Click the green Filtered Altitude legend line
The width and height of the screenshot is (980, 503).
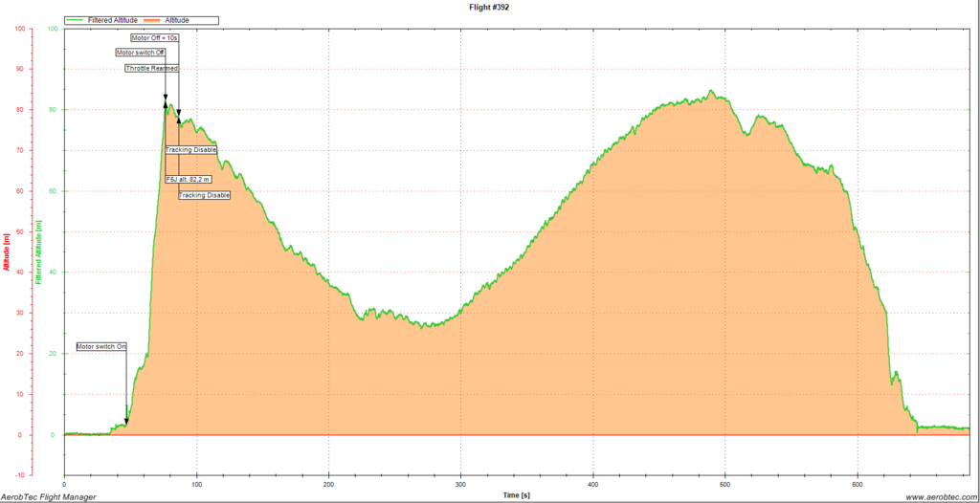76,19
